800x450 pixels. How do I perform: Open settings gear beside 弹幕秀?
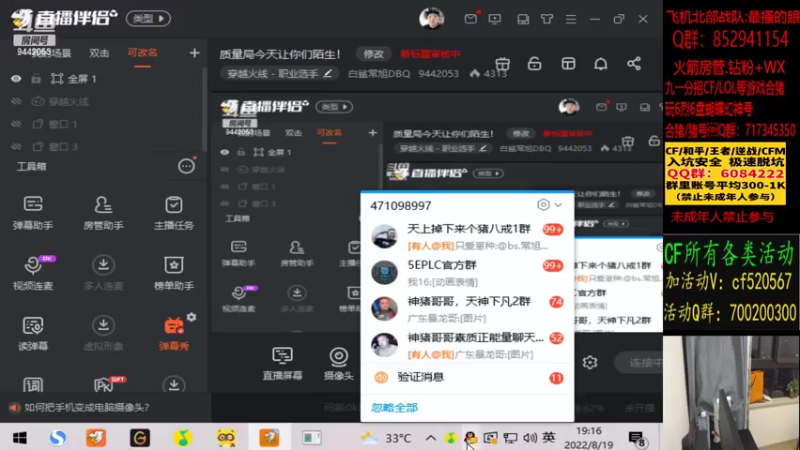(191, 317)
